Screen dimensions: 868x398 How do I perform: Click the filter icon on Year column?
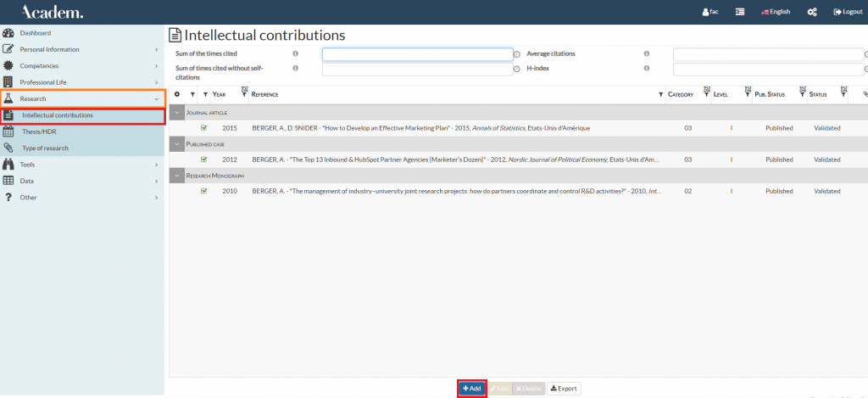pyautogui.click(x=244, y=93)
